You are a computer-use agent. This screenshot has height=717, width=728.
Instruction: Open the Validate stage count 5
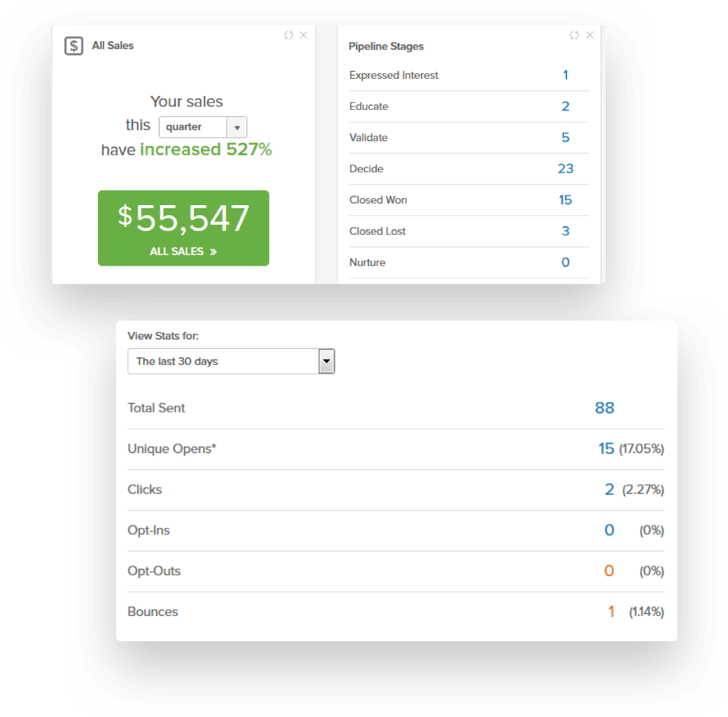click(565, 138)
